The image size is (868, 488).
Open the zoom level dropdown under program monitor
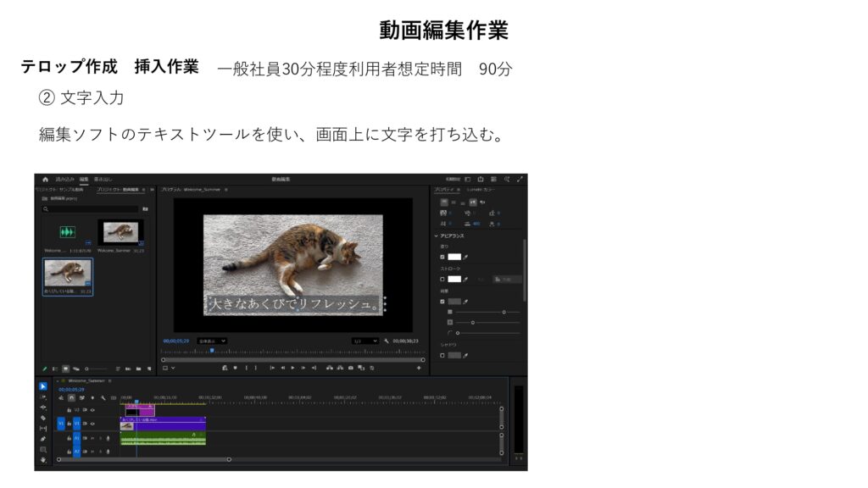[x=212, y=341]
